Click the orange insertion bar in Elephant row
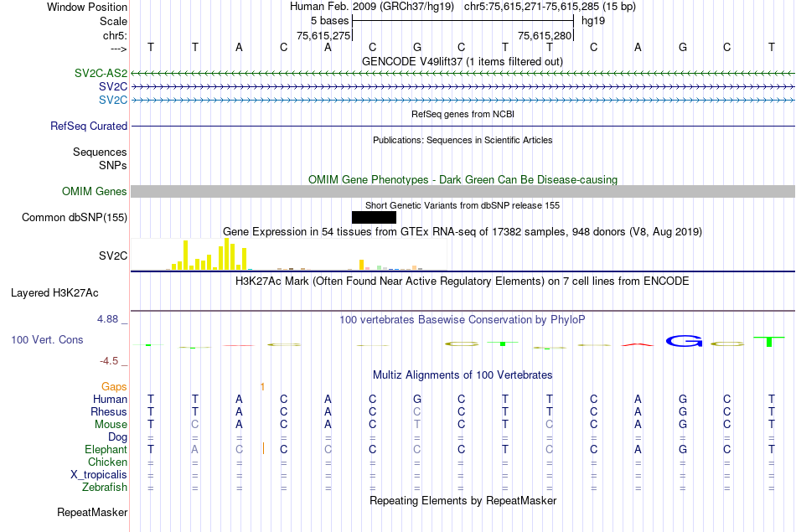 [x=263, y=448]
